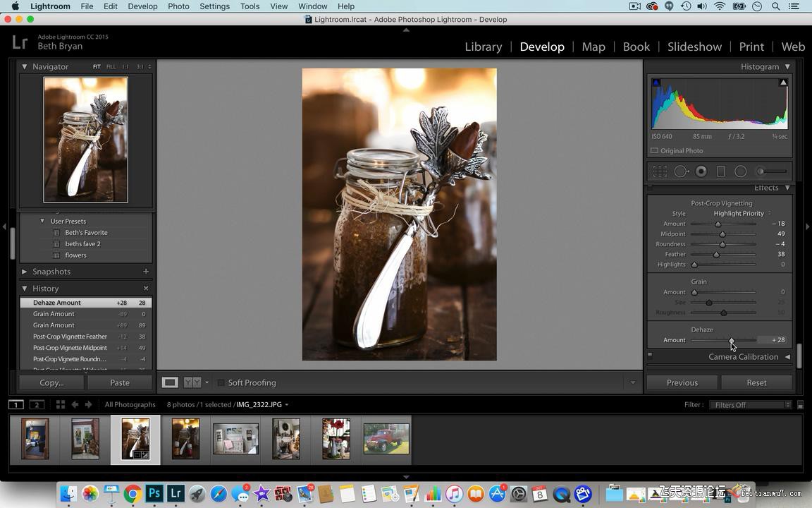Select the Adjustment Brush tool
The image size is (812, 508).
click(772, 171)
